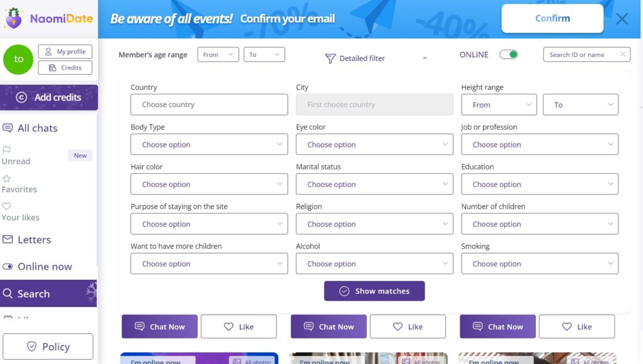Click the Your likes heart icon

7,206
